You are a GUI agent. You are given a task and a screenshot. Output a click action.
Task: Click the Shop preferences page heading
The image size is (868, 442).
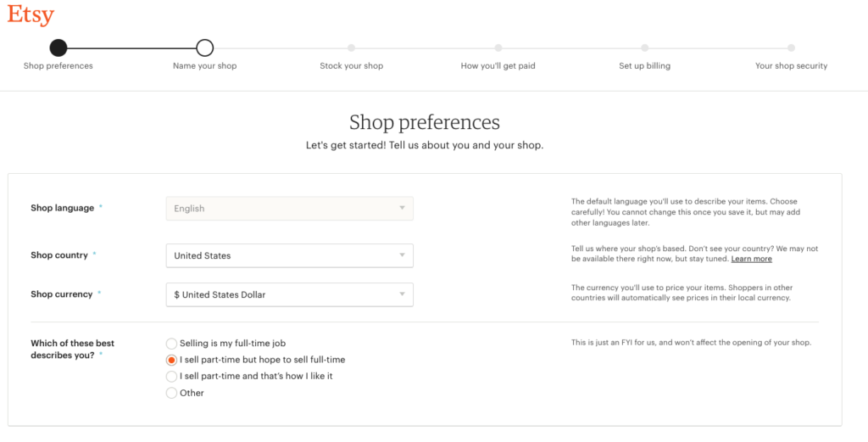click(x=425, y=122)
